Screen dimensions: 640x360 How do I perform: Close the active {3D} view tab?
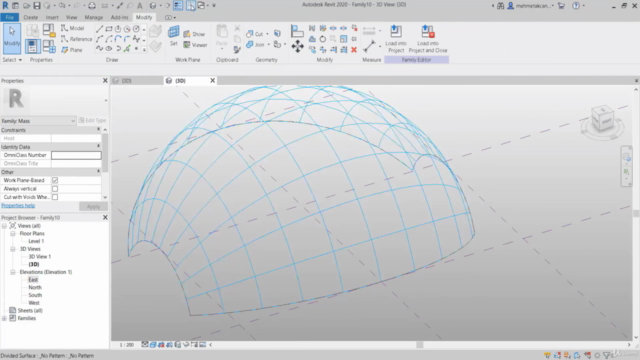(x=213, y=80)
